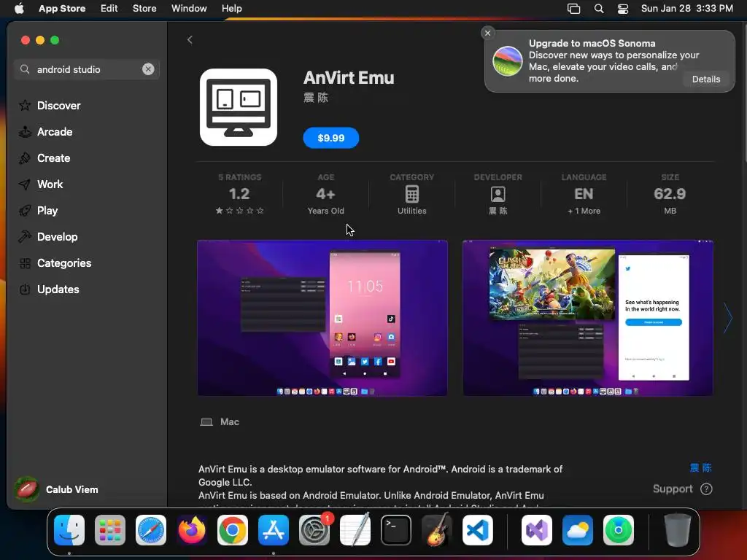Open GarageBand from the Dock
The width and height of the screenshot is (747, 560).
437,530
